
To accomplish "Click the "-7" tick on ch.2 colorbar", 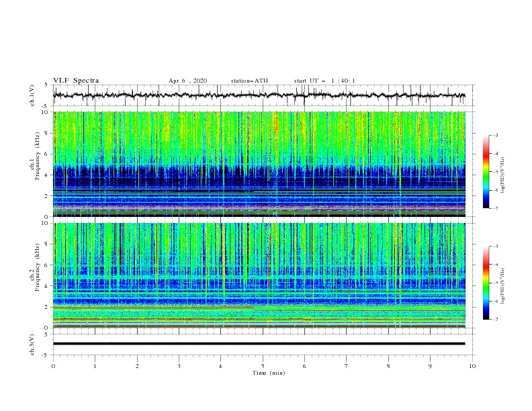I will coord(495,319).
